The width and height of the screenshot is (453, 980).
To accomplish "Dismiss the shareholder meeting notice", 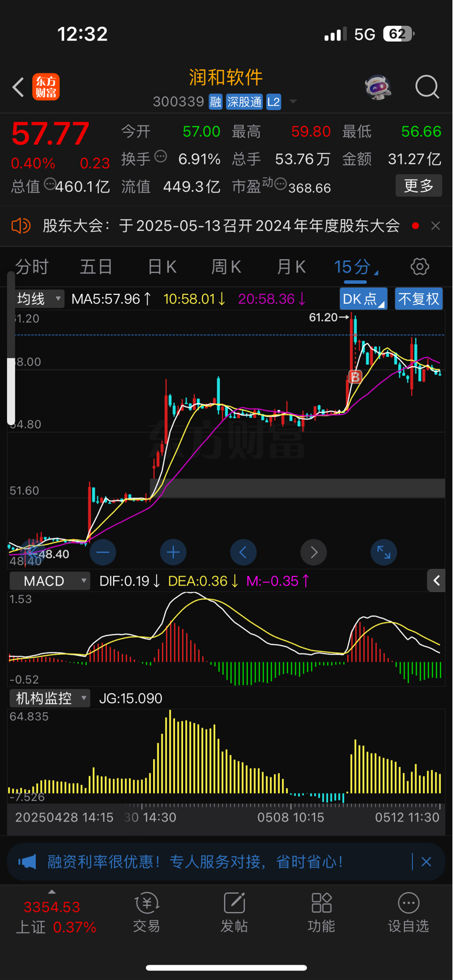I will click(435, 226).
